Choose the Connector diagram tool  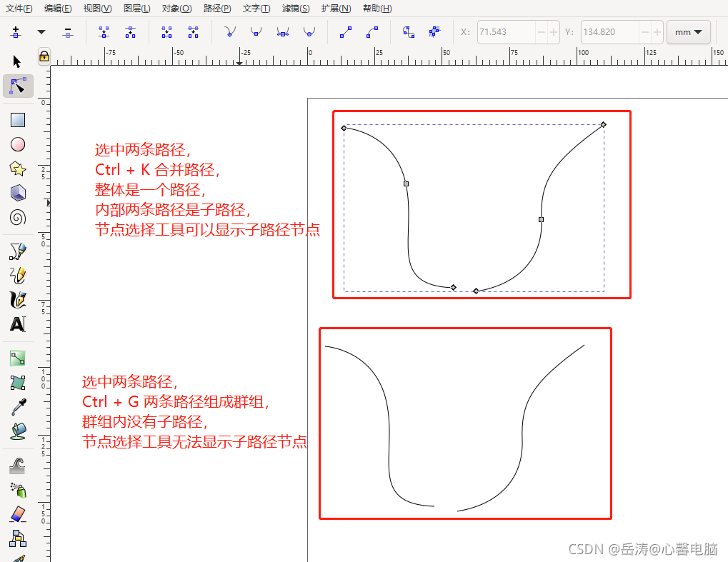point(18,538)
